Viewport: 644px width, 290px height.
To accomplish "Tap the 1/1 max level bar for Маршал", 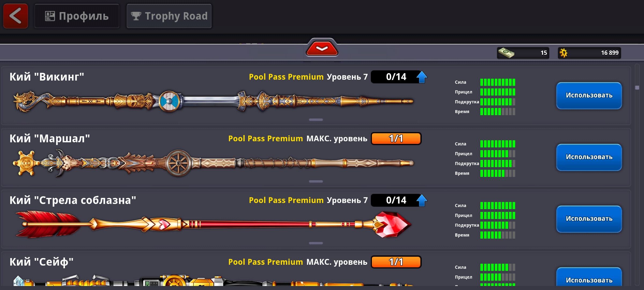I will click(396, 139).
